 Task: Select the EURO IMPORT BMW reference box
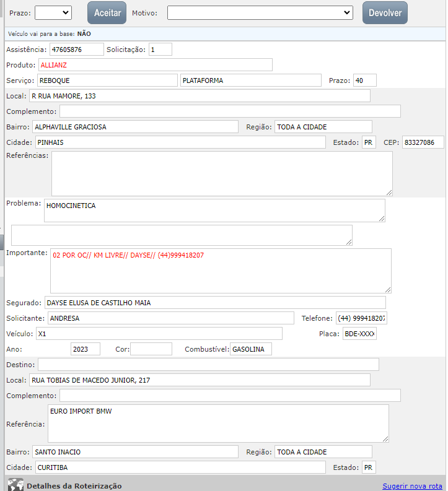[217, 423]
